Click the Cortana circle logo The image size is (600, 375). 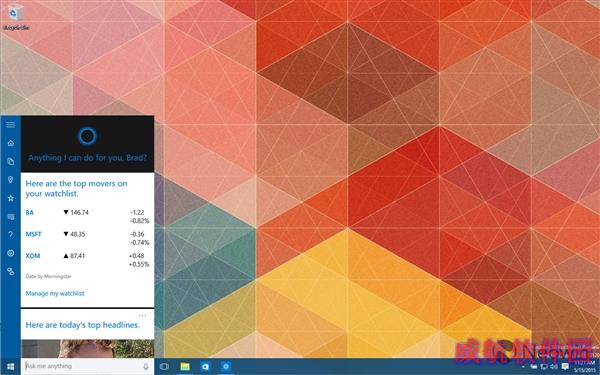(87, 136)
